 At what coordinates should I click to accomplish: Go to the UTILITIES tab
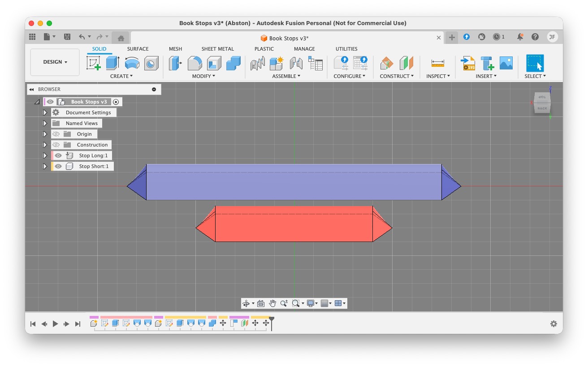point(346,49)
